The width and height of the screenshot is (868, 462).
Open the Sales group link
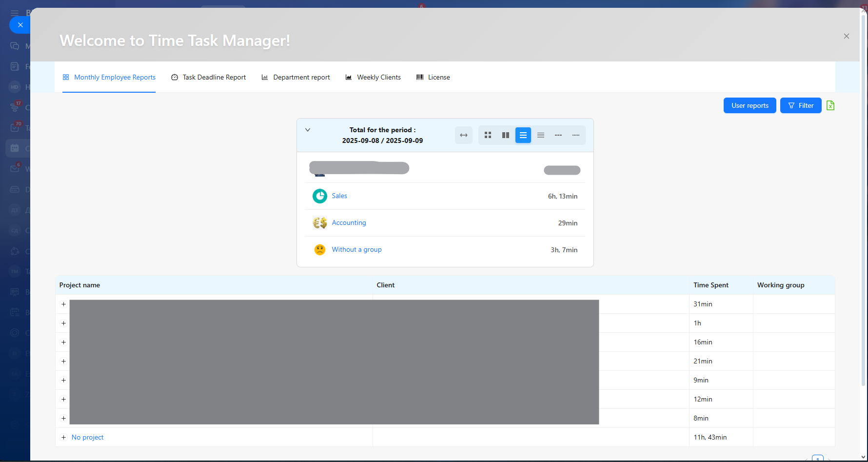[339, 196]
